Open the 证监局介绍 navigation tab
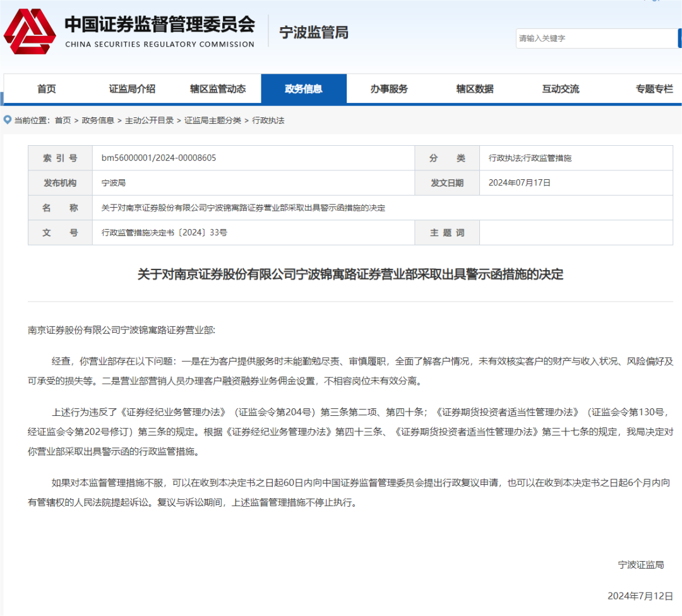 click(132, 89)
